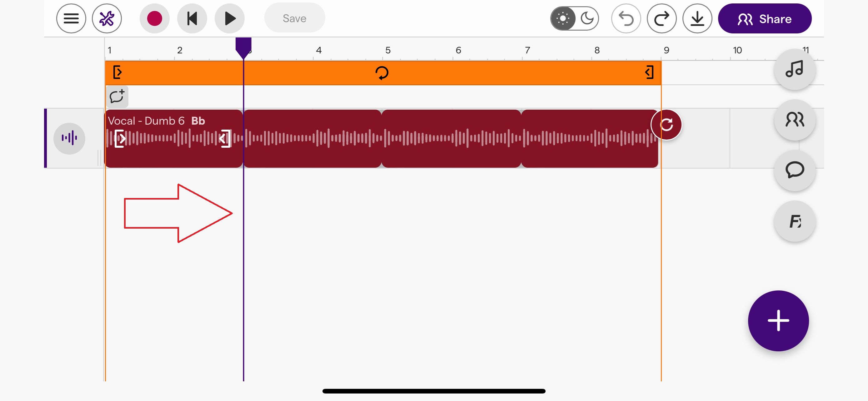Click the Save button
868x401 pixels.
(x=295, y=18)
